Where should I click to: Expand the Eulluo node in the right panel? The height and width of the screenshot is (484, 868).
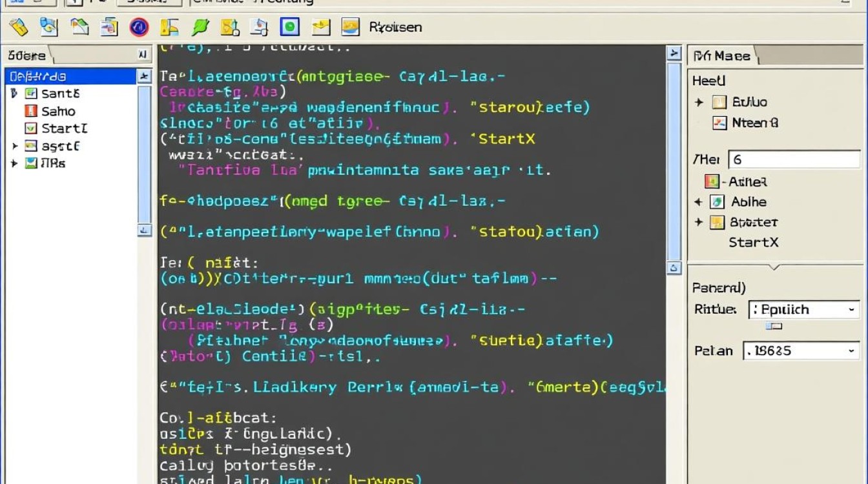[699, 103]
